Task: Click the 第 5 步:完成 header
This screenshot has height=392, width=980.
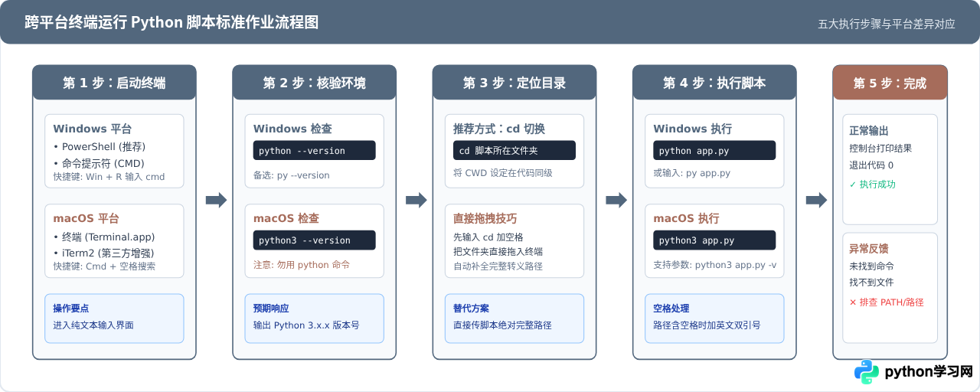Action: [x=890, y=83]
